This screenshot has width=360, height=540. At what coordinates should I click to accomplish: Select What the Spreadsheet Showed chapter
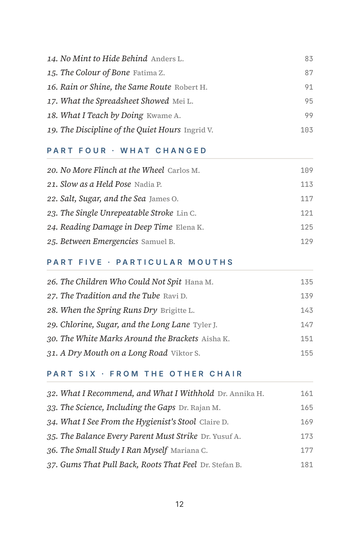tap(179, 101)
